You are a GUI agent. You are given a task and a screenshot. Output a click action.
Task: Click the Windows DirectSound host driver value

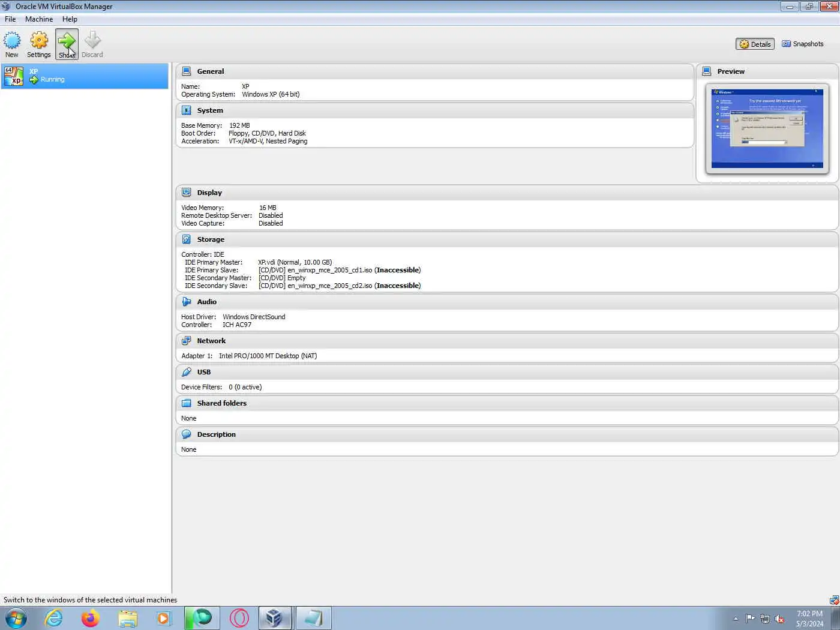(254, 317)
